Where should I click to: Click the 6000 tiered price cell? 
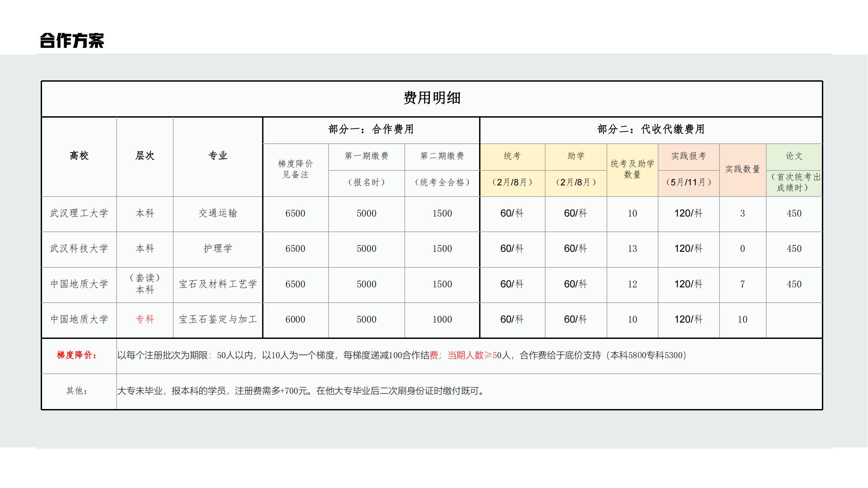point(295,319)
